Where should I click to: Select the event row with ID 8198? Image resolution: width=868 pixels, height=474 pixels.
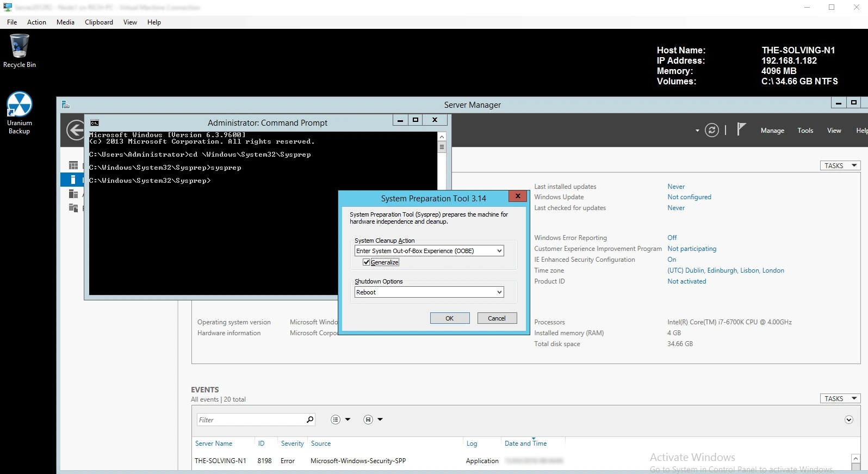click(x=522, y=461)
